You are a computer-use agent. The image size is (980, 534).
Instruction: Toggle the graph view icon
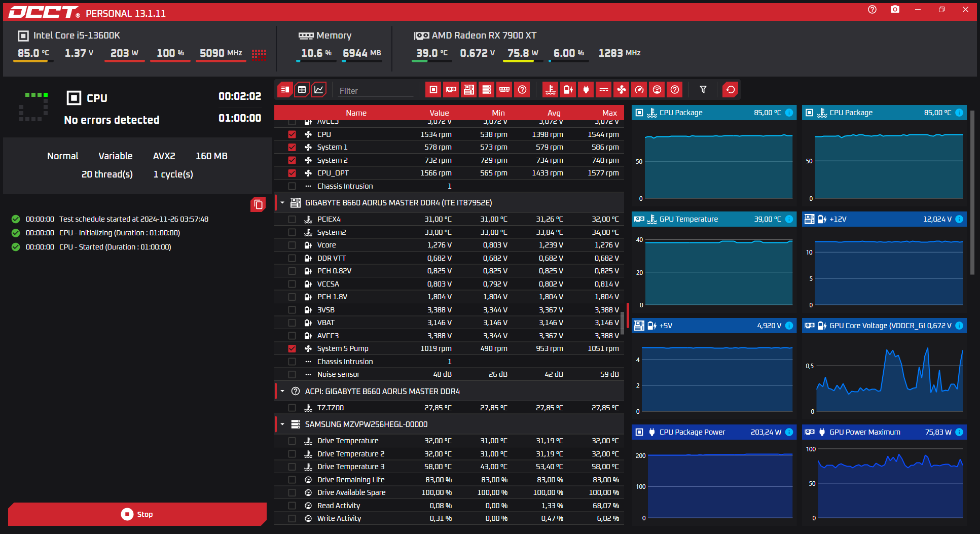tap(318, 90)
